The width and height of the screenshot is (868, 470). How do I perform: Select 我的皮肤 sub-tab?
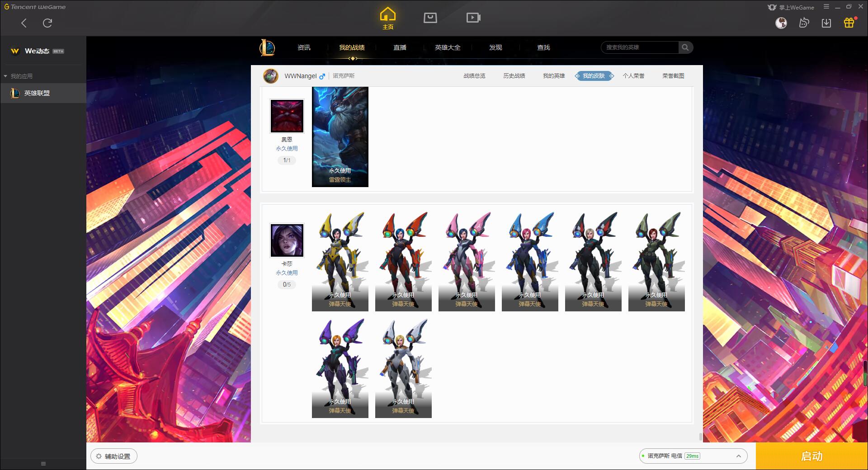(x=594, y=76)
